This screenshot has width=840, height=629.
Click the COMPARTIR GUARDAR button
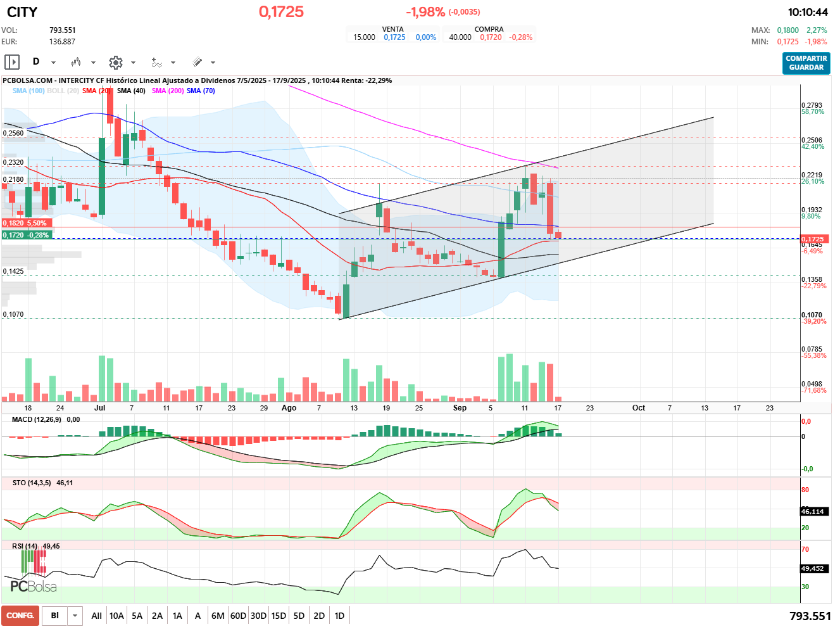tap(806, 63)
